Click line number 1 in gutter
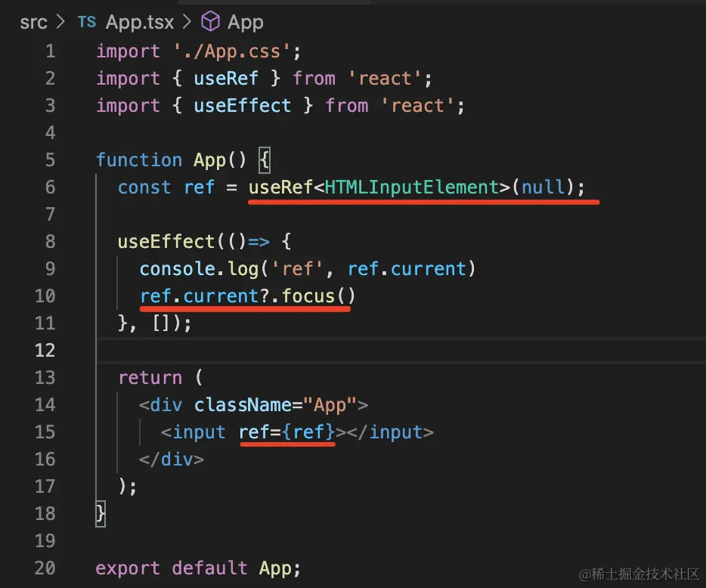Screen dimensions: 706x588 pos(51,51)
